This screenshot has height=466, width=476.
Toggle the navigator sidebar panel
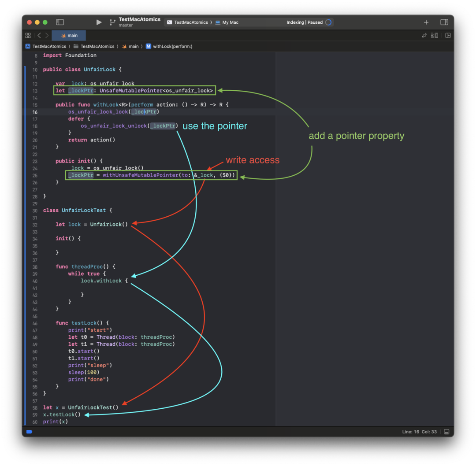click(x=60, y=22)
